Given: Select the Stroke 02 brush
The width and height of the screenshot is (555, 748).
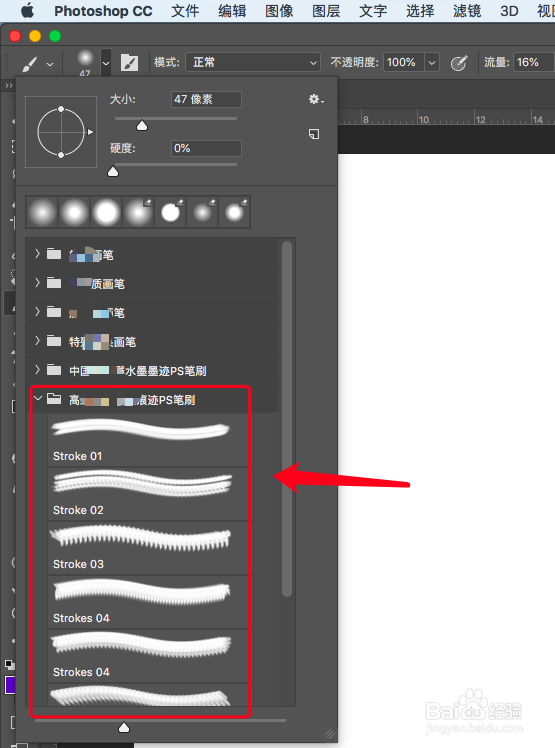Looking at the screenshot, I should click(148, 494).
